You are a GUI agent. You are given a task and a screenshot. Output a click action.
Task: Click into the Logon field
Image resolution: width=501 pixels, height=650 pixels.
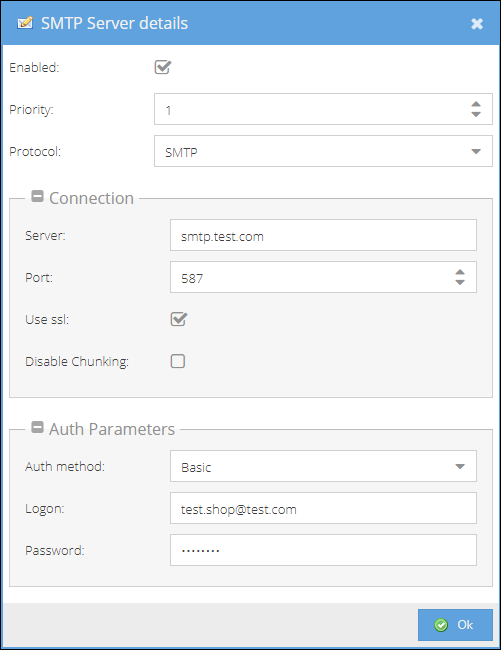(x=323, y=508)
